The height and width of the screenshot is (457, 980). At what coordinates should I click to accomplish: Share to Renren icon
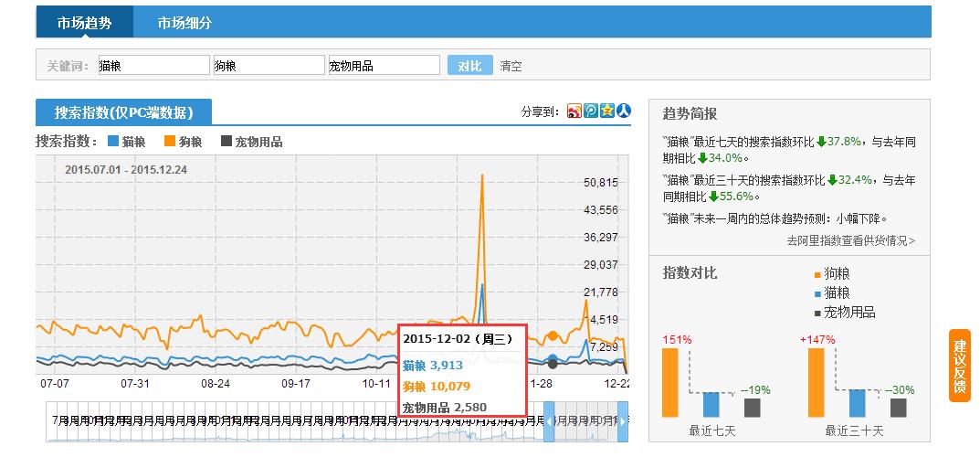coord(624,112)
